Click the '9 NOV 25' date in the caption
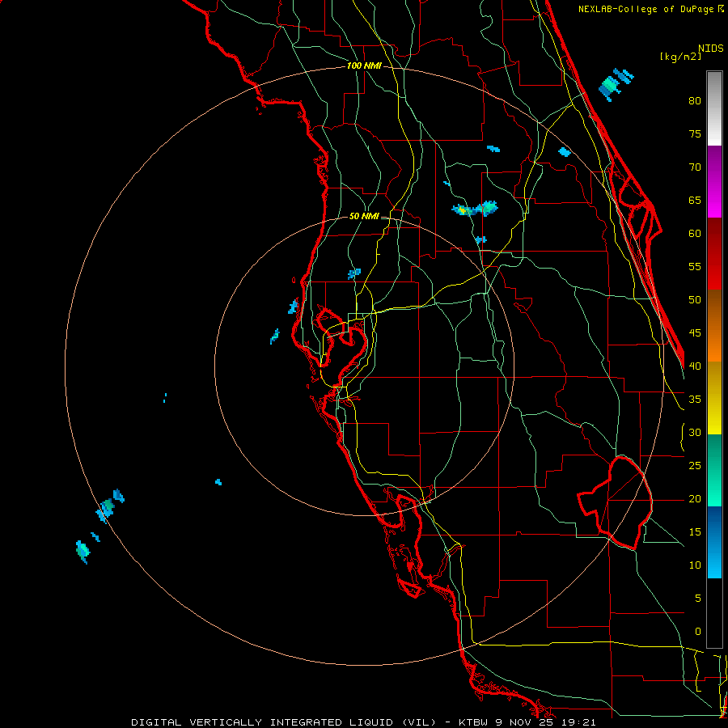The height and width of the screenshot is (728, 728). pos(525,722)
